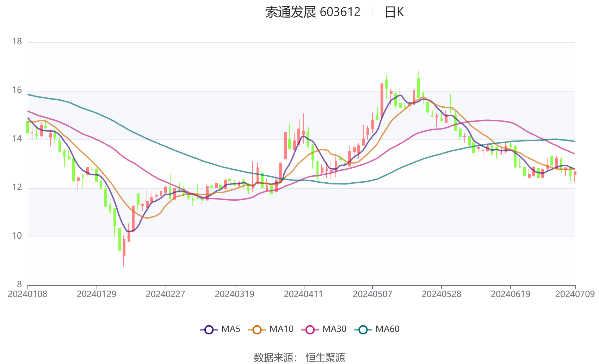Click the x-axis date label 20240108
This screenshot has height=364, width=599.
point(27,294)
